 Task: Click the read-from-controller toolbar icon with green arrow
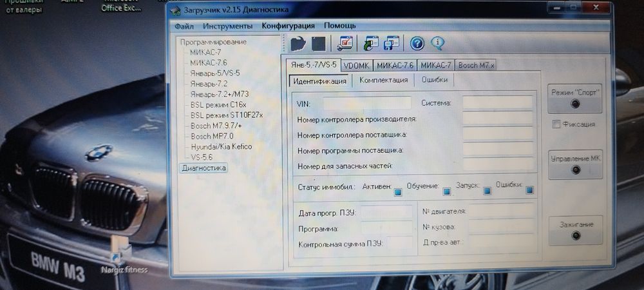[x=372, y=43]
